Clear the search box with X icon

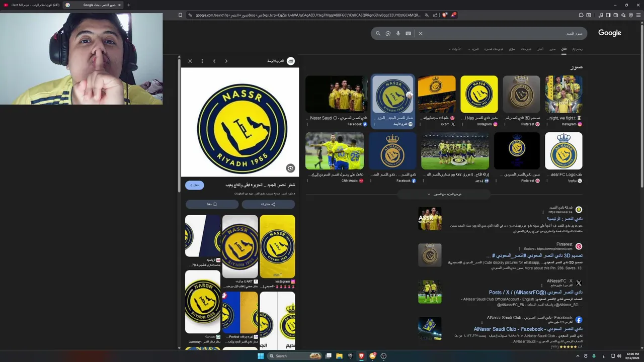click(x=421, y=33)
